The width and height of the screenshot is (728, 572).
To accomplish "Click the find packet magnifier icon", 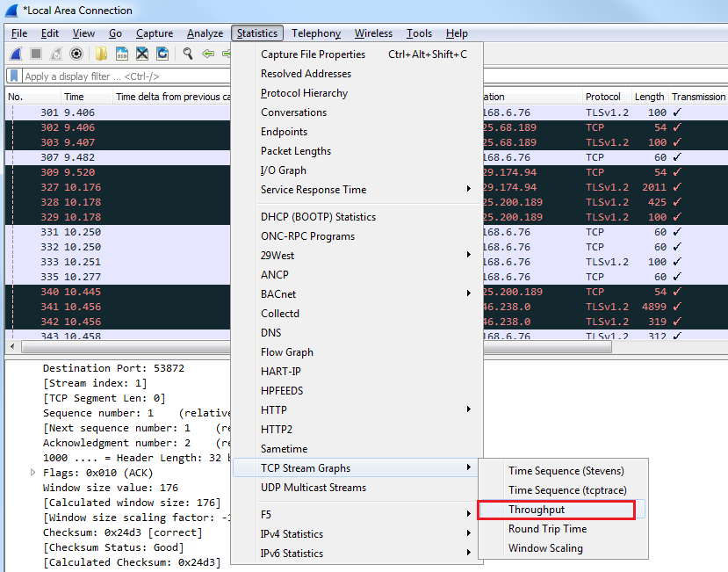I will (188, 54).
